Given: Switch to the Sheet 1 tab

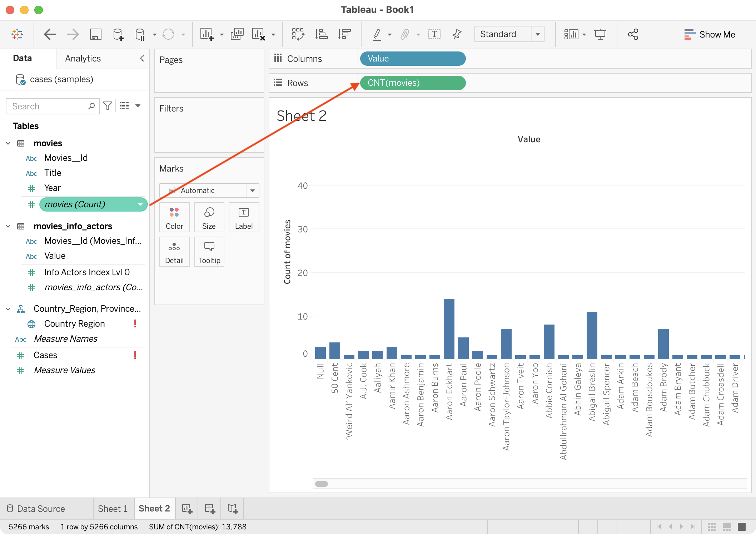Looking at the screenshot, I should point(113,509).
